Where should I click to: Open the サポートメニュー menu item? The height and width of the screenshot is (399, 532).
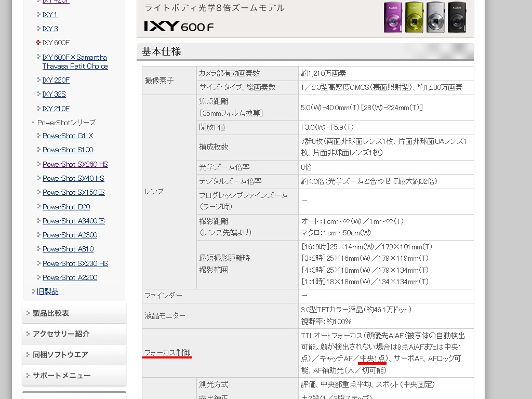(x=61, y=376)
